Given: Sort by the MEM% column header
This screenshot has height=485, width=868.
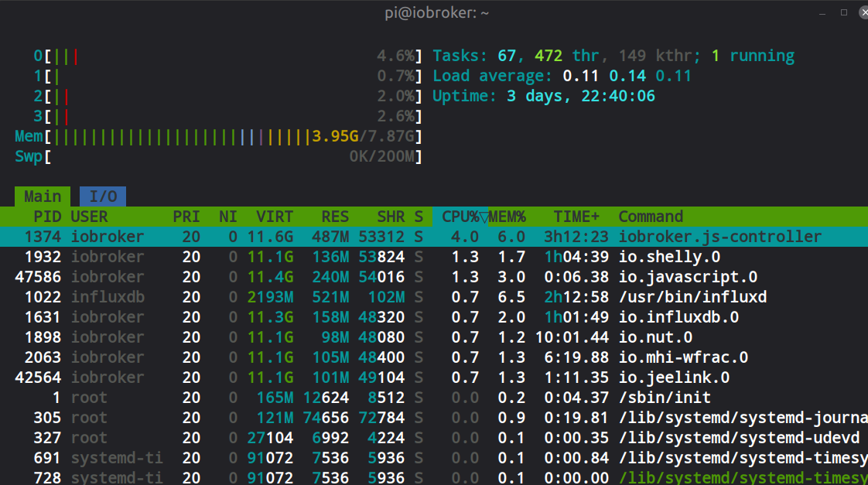Looking at the screenshot, I should pos(507,217).
